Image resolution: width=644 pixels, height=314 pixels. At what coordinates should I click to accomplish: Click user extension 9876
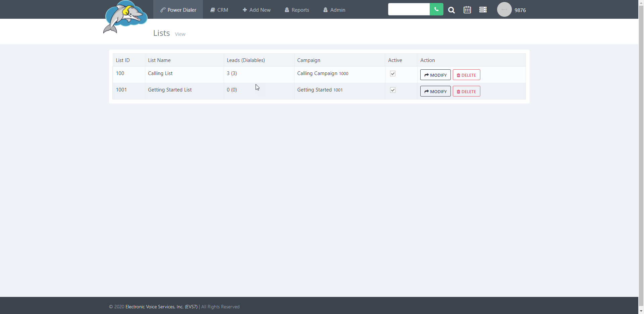click(x=520, y=10)
